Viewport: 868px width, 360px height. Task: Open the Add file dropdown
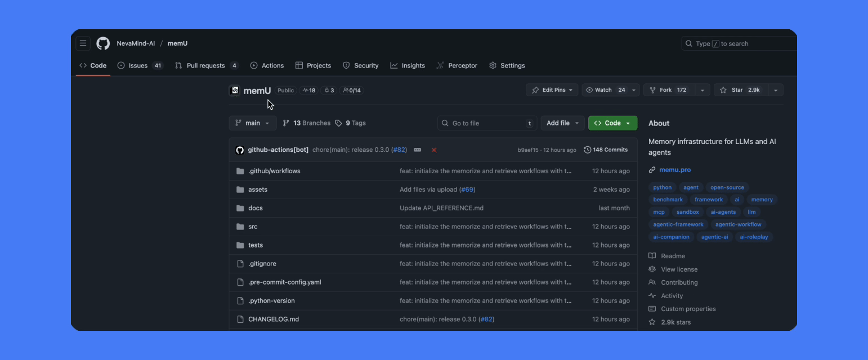(563, 123)
